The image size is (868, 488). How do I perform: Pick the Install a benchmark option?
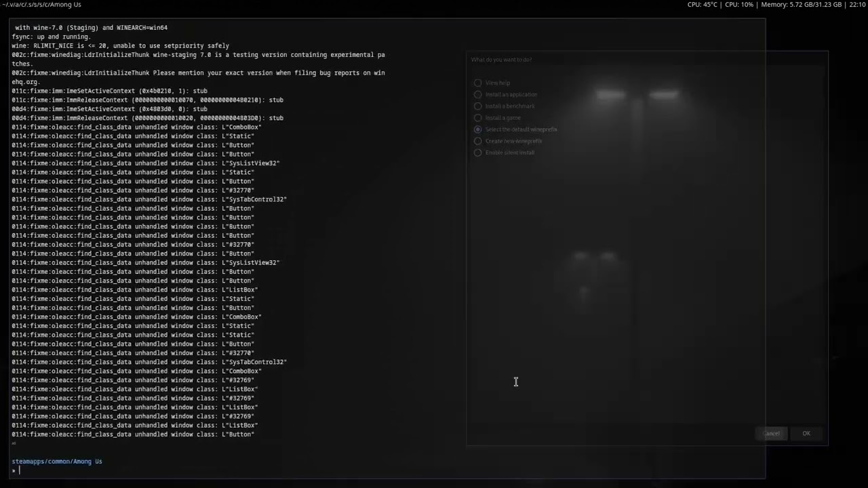[x=478, y=106]
